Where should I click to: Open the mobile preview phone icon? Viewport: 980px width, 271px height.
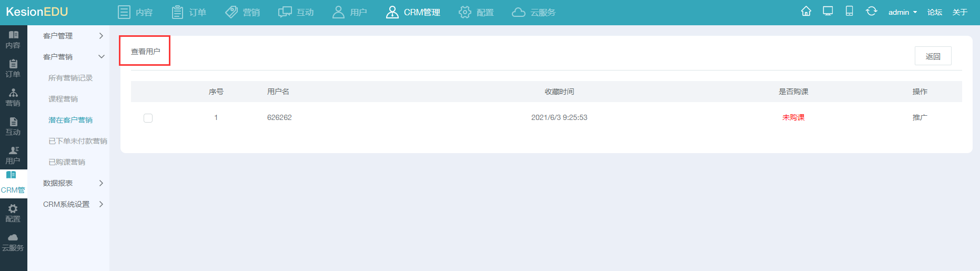pyautogui.click(x=849, y=12)
